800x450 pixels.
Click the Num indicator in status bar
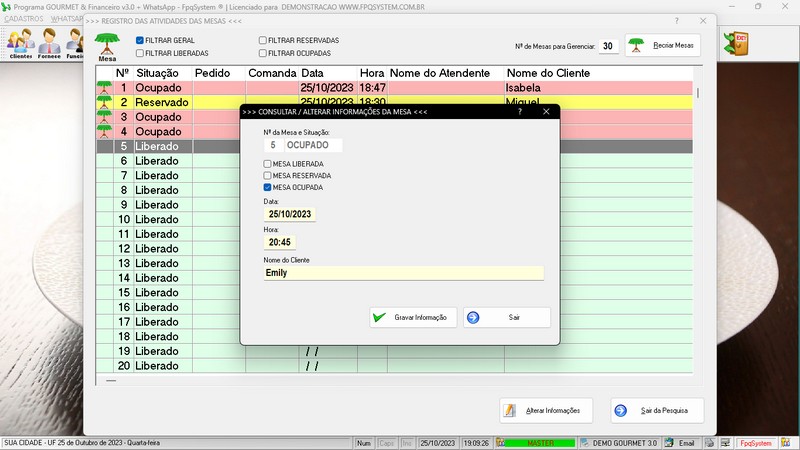pos(364,443)
